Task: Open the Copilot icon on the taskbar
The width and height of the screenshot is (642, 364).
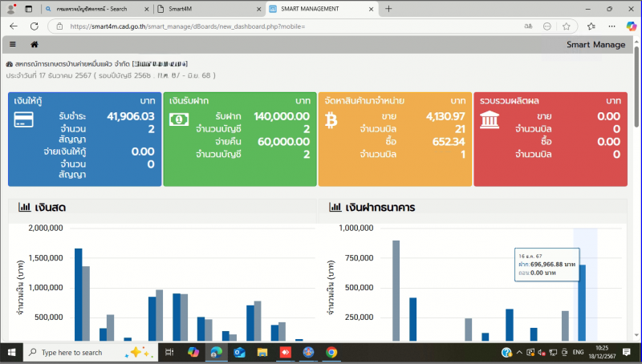Action: pos(193,352)
